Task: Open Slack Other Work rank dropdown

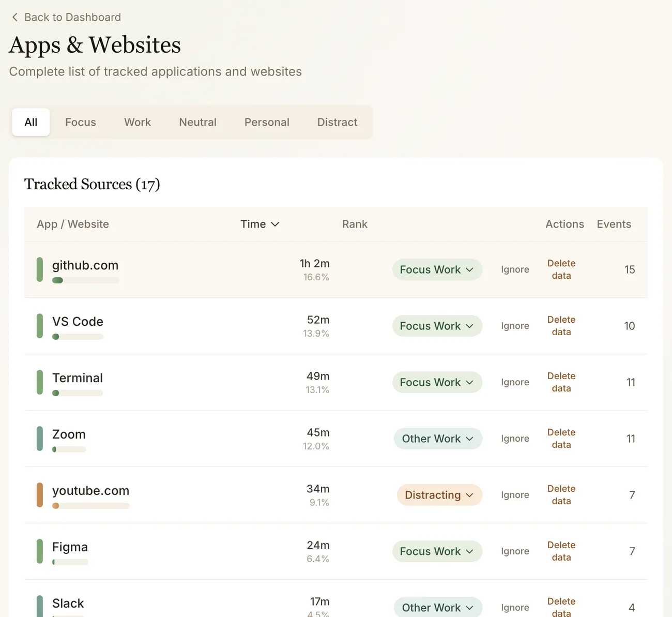Action: pos(438,607)
